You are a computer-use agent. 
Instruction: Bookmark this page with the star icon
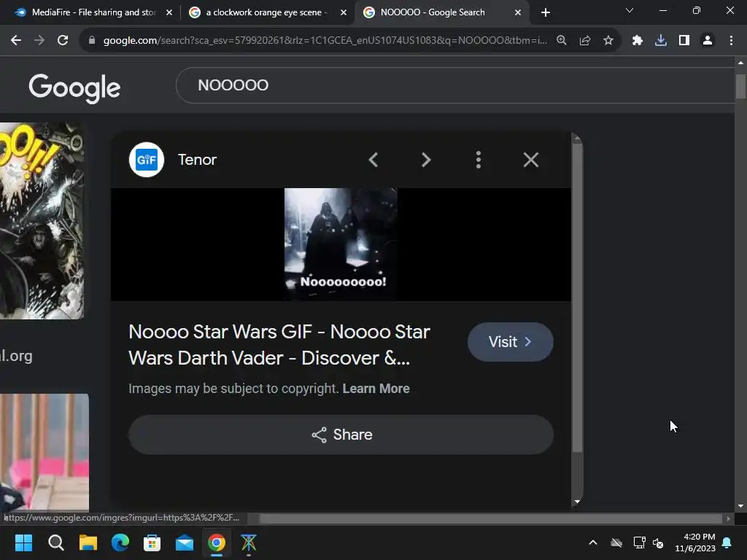pyautogui.click(x=608, y=41)
